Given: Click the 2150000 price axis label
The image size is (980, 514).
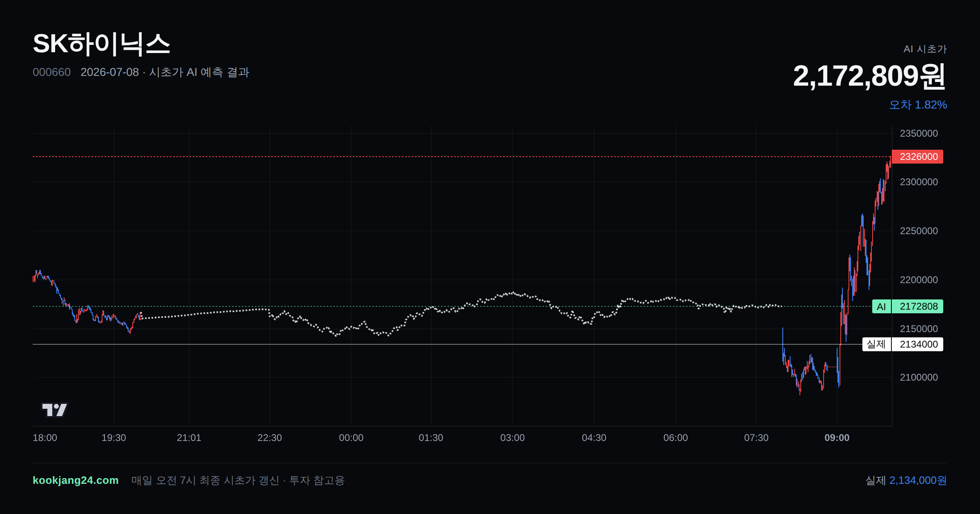Looking at the screenshot, I should click(919, 329).
